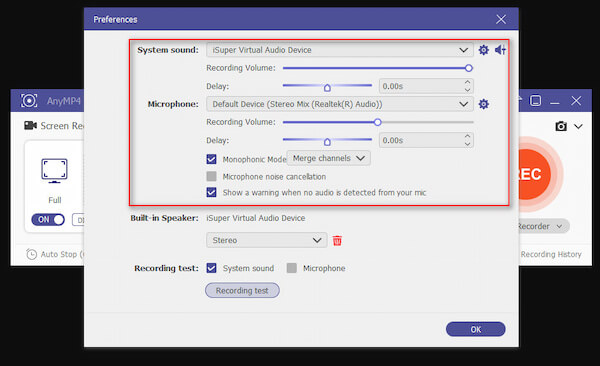Expand the Merge channels dropdown
The width and height of the screenshot is (600, 366).
point(328,158)
